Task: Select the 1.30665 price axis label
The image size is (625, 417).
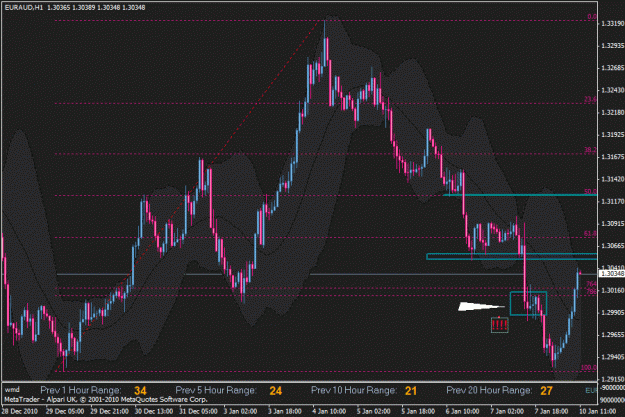Action: [613, 246]
